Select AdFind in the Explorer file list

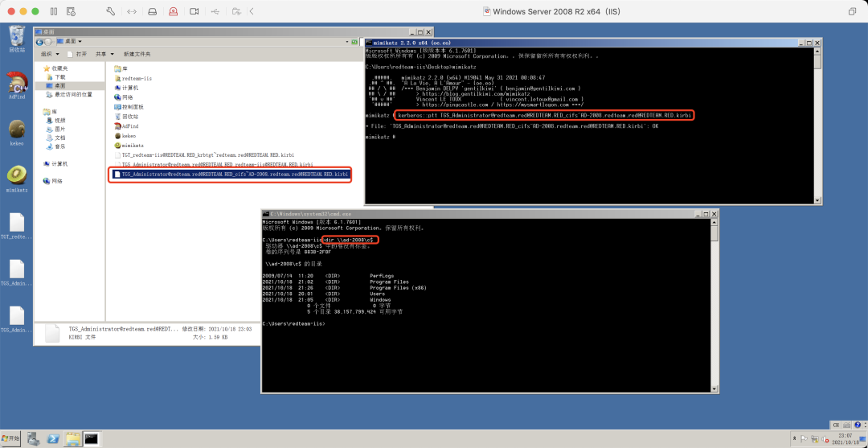(x=126, y=126)
